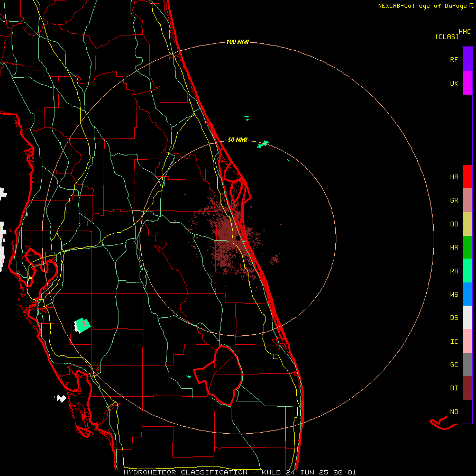Click the HA red legend swatch

(x=467, y=177)
